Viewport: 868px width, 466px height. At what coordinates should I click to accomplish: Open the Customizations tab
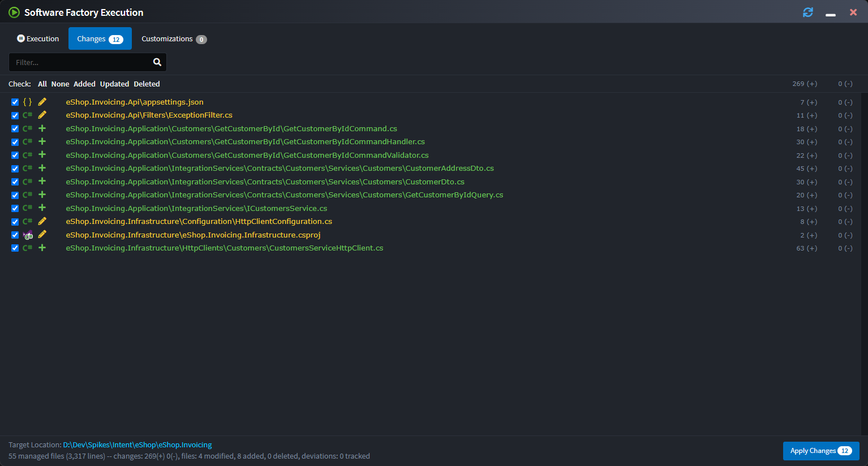click(x=174, y=38)
